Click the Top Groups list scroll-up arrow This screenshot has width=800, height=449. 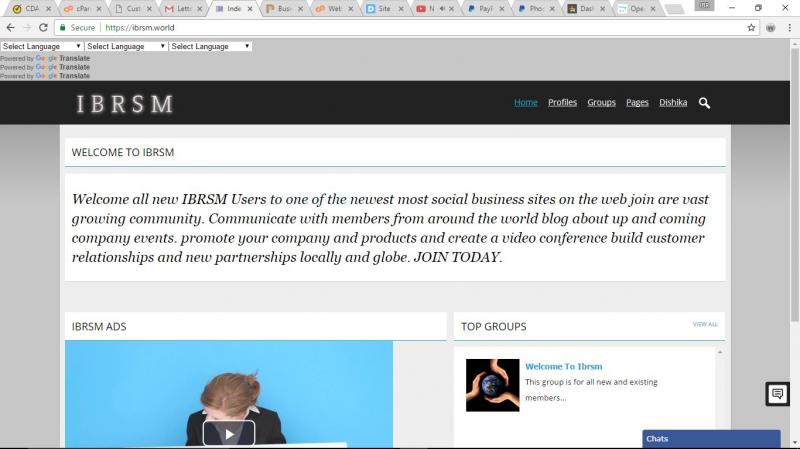(x=720, y=353)
